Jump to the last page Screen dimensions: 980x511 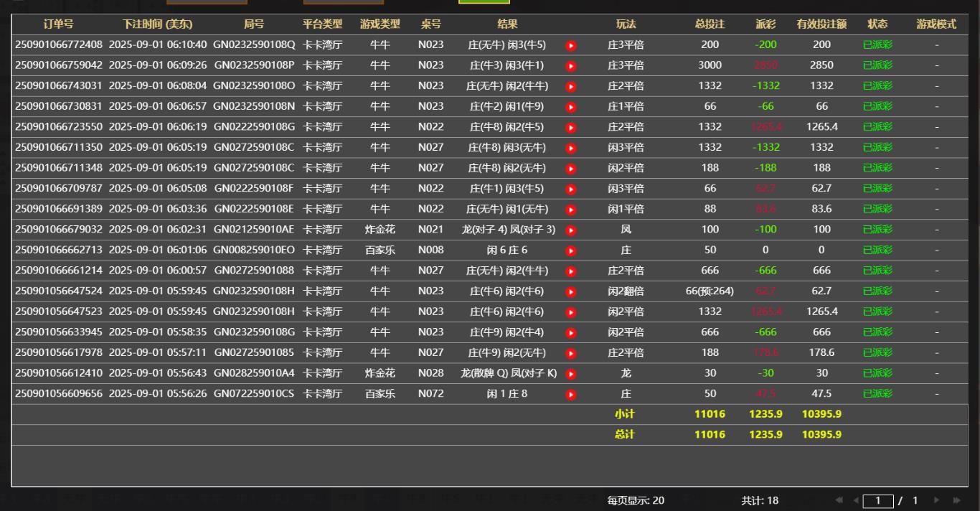coord(956,500)
